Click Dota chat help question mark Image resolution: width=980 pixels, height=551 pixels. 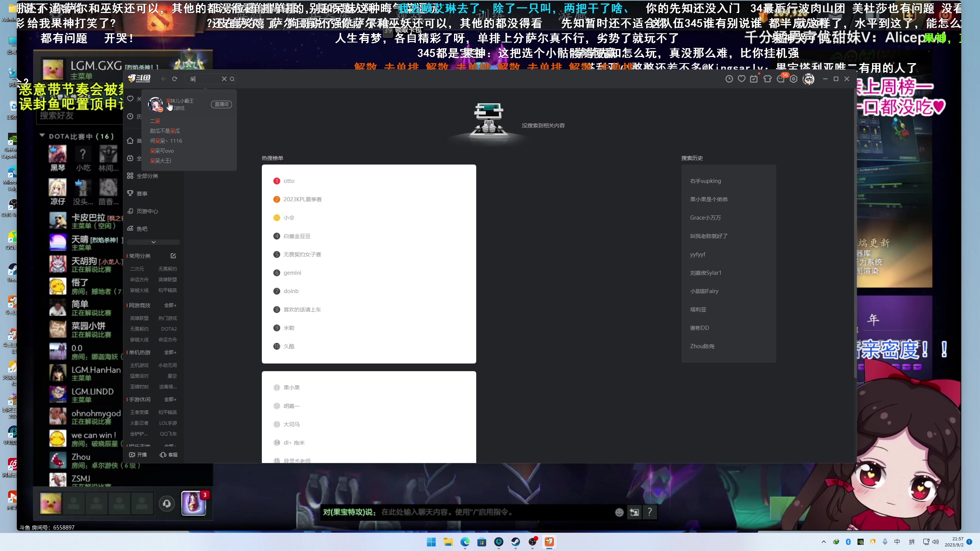click(x=650, y=512)
